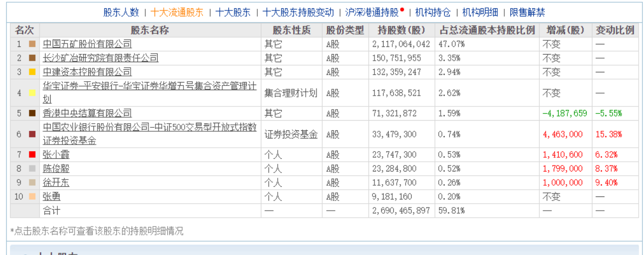Click color swatch beside 中国五矿股份有限公司
644x255 pixels.
(x=32, y=44)
